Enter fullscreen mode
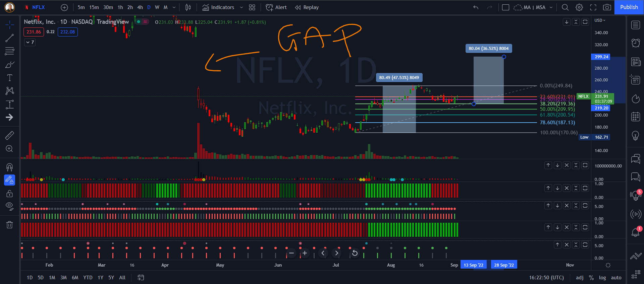Viewport: 644px width, 284px height. pos(593,7)
